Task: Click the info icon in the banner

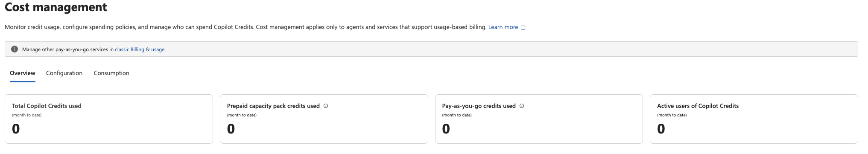Action: pyautogui.click(x=15, y=49)
